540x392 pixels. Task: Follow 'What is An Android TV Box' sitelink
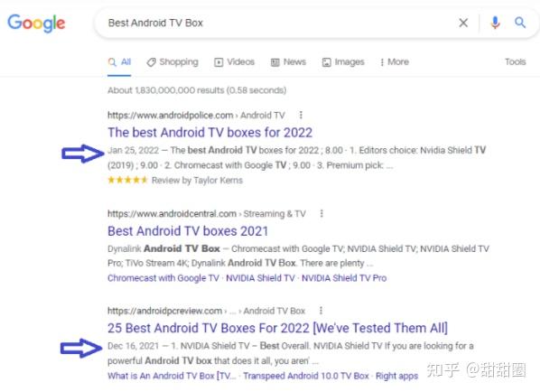click(x=172, y=376)
